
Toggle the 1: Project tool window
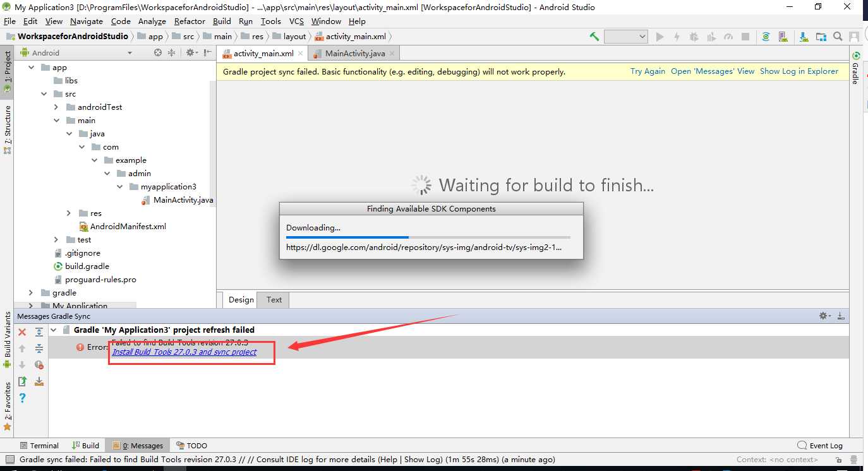pyautogui.click(x=8, y=71)
